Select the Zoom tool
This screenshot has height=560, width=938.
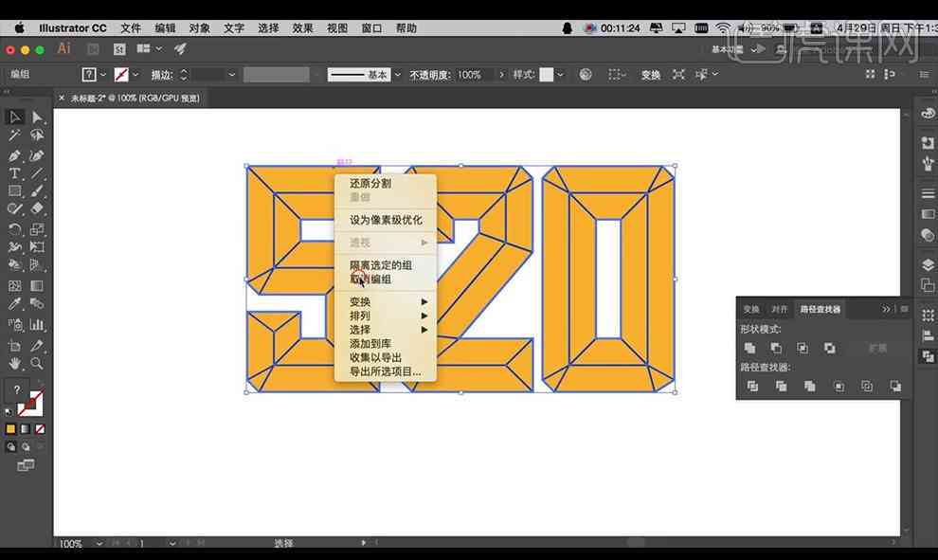pos(37,363)
